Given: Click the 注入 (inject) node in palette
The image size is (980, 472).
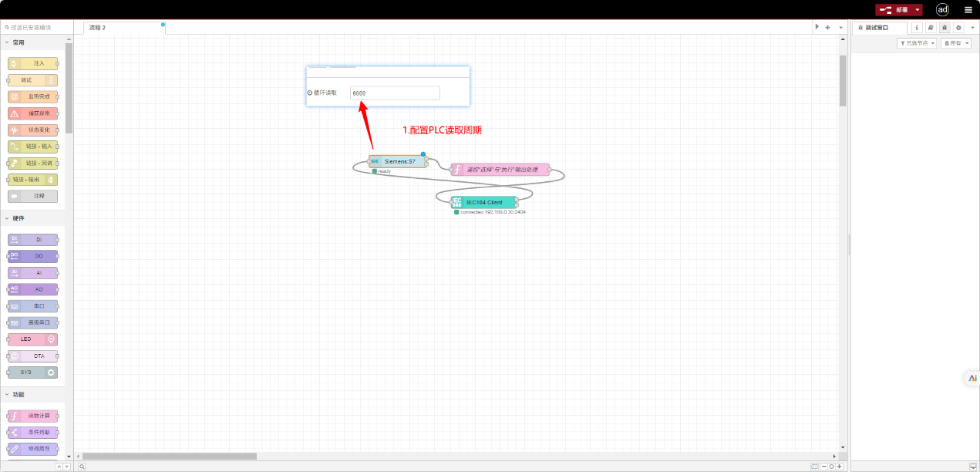Looking at the screenshot, I should pyautogui.click(x=32, y=63).
